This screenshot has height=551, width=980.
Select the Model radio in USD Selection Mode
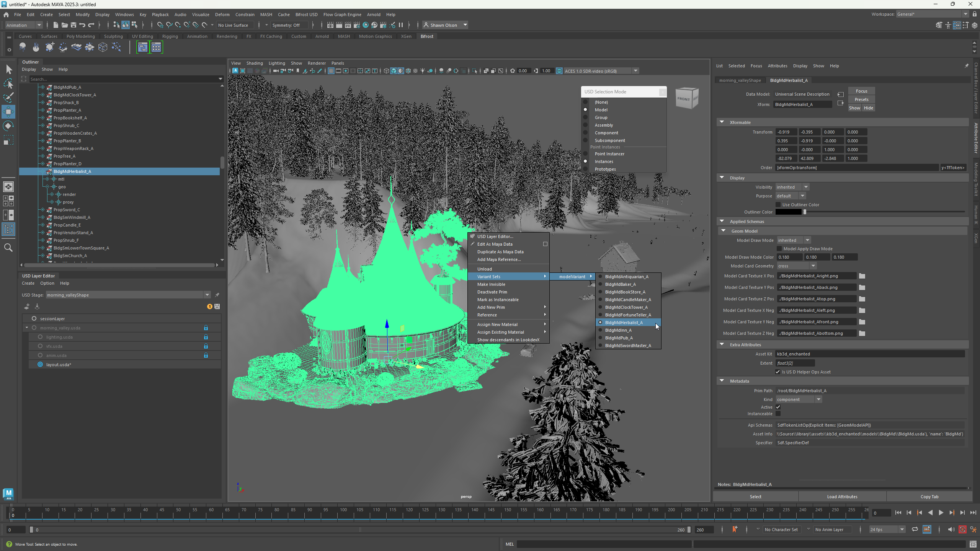click(586, 110)
